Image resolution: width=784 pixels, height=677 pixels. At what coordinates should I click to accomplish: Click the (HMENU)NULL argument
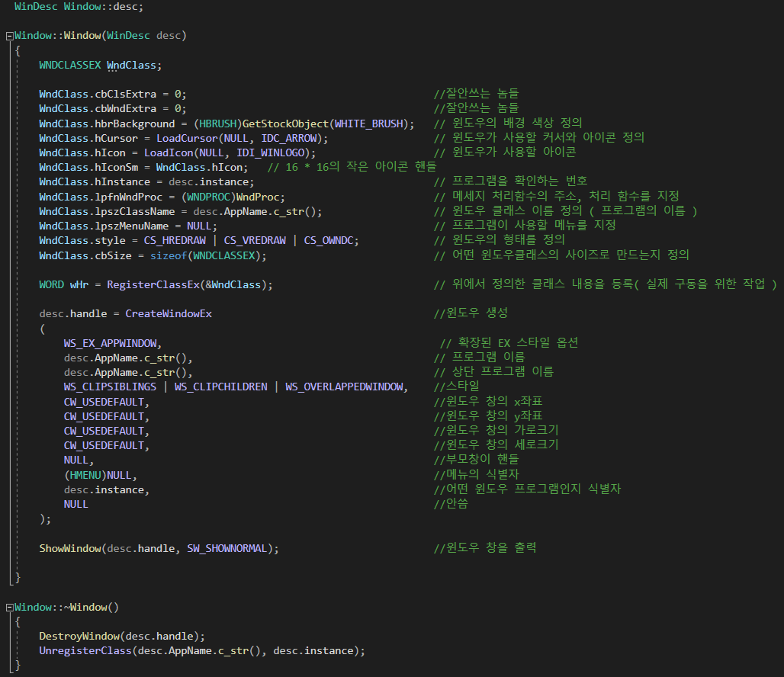(98, 475)
